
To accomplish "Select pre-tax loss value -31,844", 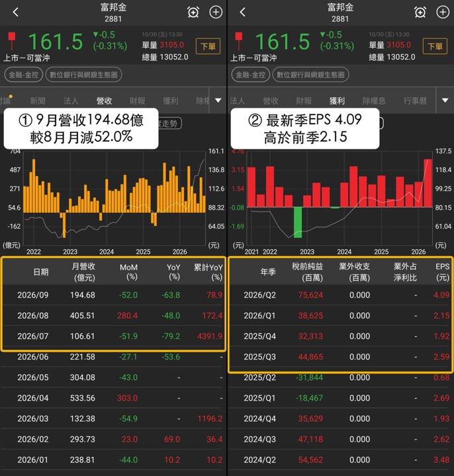I will (309, 377).
